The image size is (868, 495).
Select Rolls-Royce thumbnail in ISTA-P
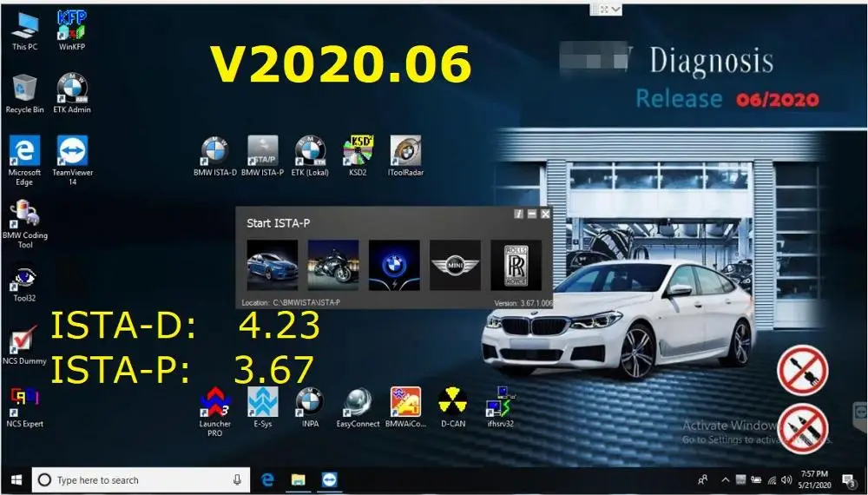click(x=516, y=265)
